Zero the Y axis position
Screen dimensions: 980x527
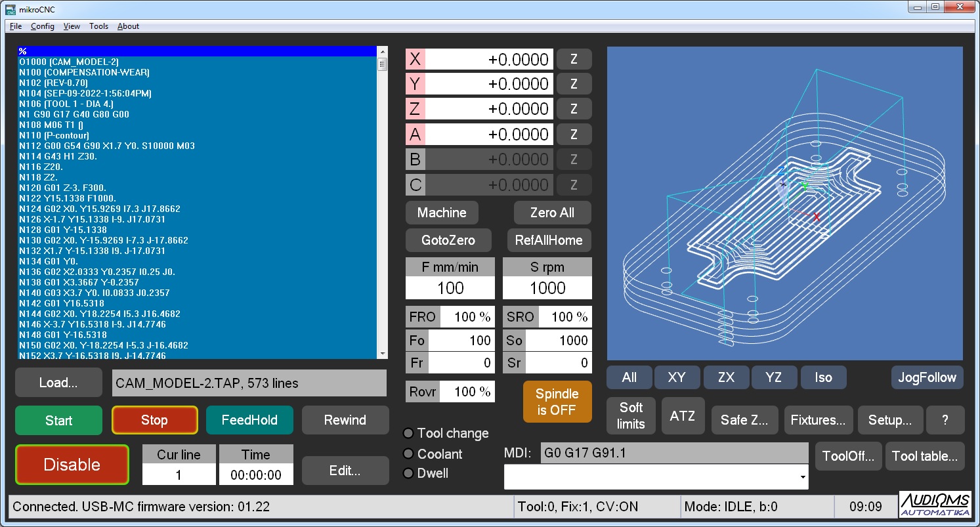(574, 84)
